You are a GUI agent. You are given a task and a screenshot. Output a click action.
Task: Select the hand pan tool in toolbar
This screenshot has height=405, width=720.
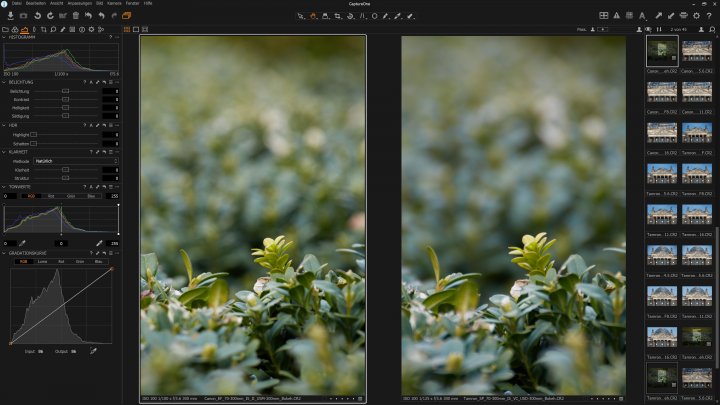(313, 16)
